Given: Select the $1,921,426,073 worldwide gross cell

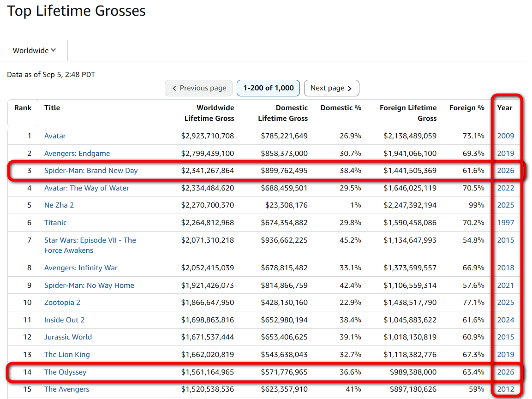Looking at the screenshot, I should [x=207, y=286].
